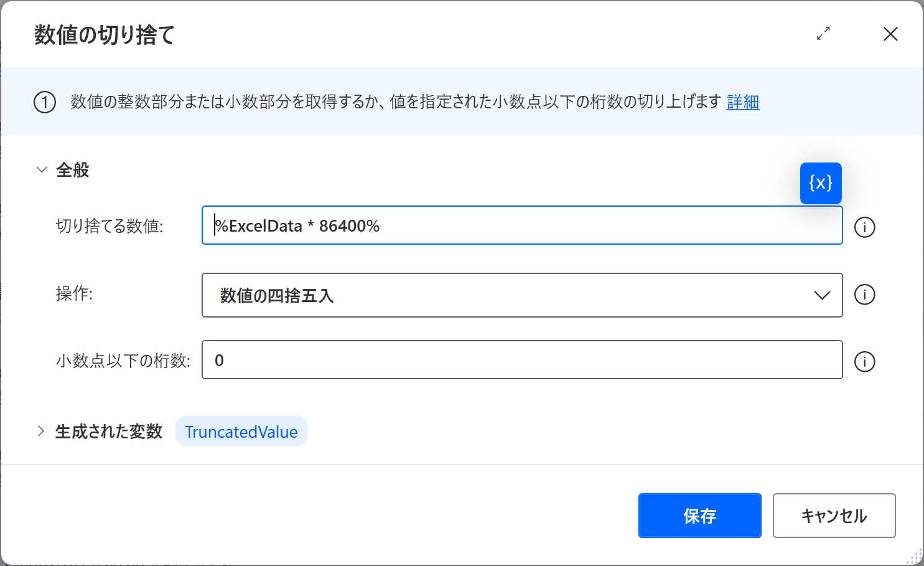Click the info icon in the description banner
The image size is (924, 566).
pos(45,102)
